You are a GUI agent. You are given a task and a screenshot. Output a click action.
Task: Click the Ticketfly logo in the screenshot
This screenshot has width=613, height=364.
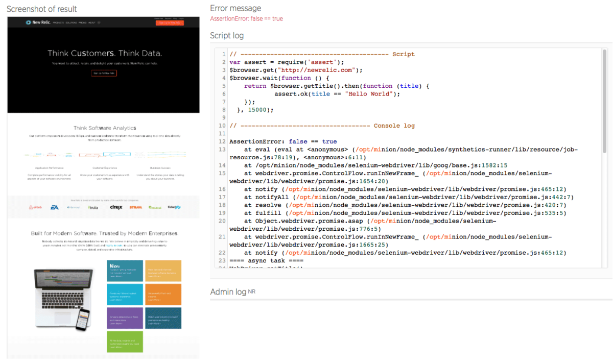pyautogui.click(x=174, y=207)
